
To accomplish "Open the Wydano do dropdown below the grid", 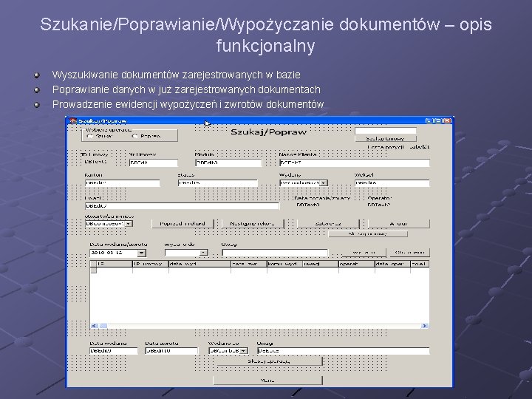I will click(x=244, y=351).
